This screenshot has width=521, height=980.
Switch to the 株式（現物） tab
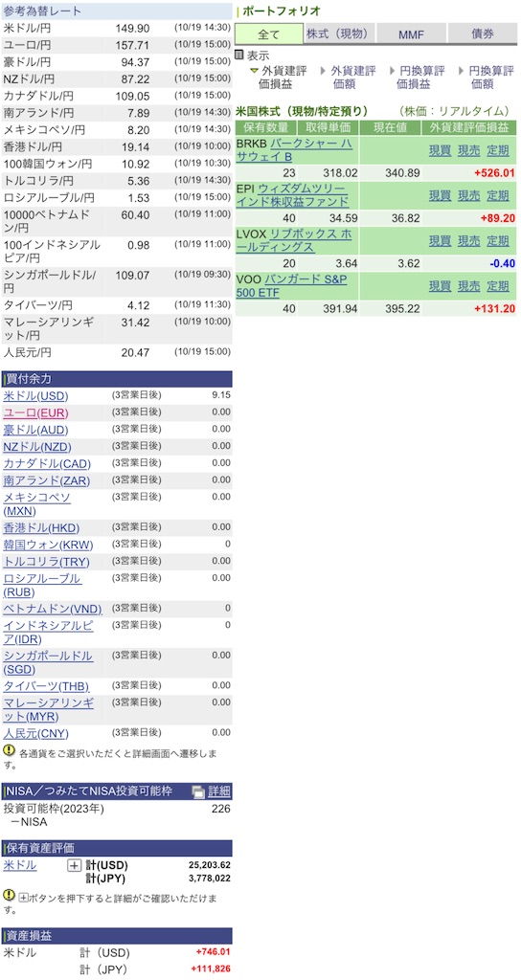[x=340, y=33]
